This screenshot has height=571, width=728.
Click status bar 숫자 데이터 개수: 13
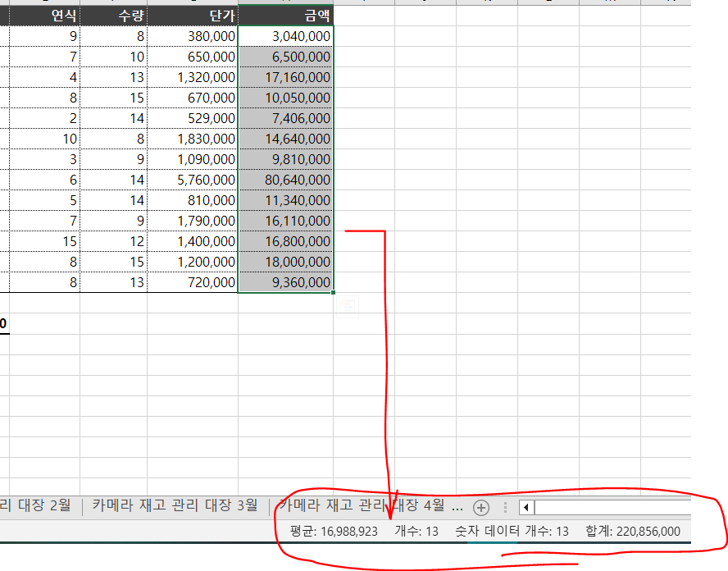512,531
